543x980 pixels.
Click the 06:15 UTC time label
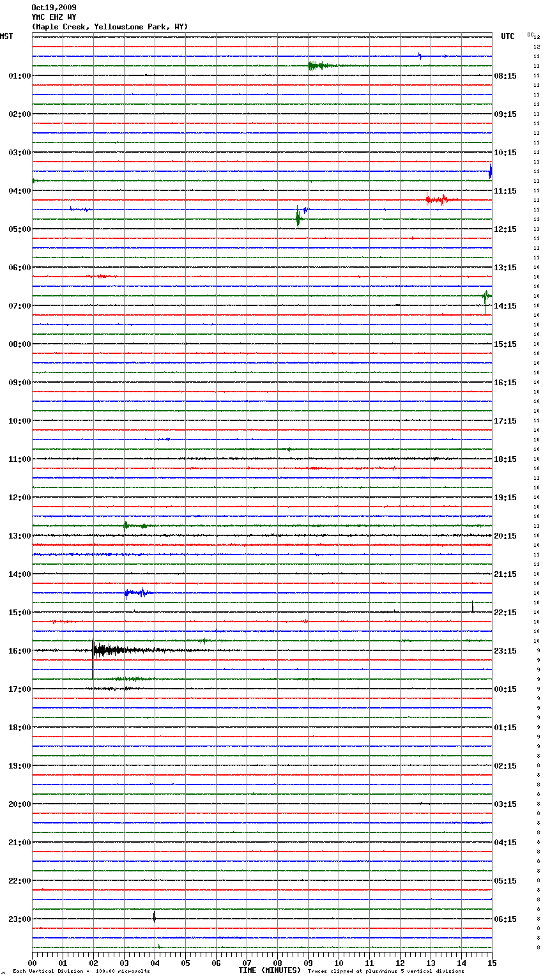(505, 919)
